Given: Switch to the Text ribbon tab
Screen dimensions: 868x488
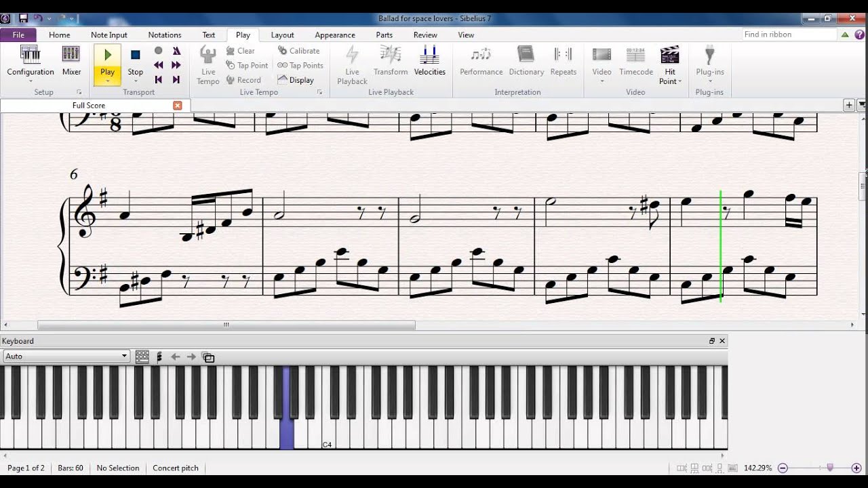Looking at the screenshot, I should click(209, 35).
